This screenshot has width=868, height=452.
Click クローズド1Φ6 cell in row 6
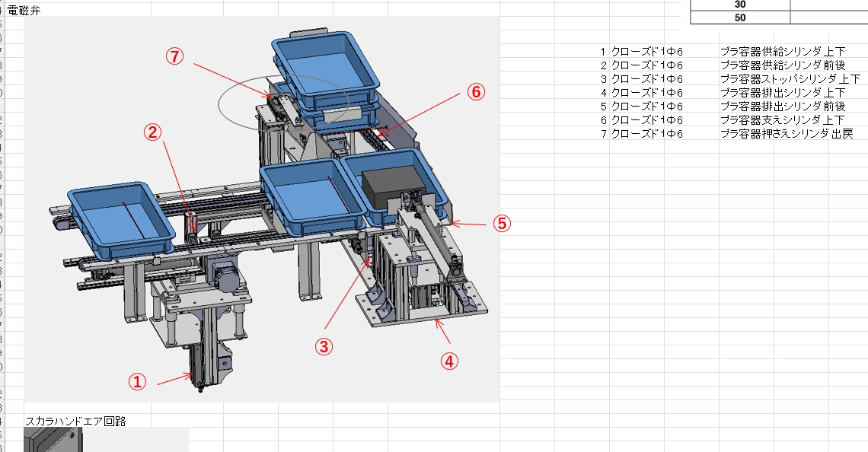pyautogui.click(x=646, y=120)
